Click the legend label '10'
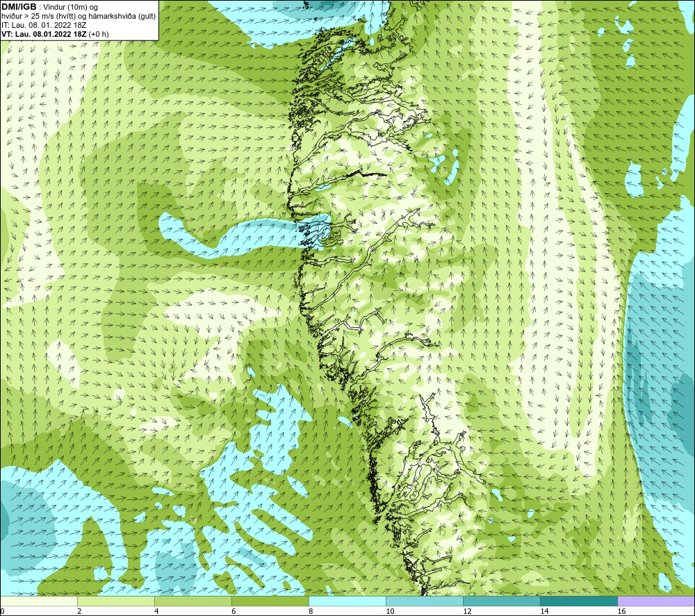This screenshot has height=616, width=695. (390, 612)
